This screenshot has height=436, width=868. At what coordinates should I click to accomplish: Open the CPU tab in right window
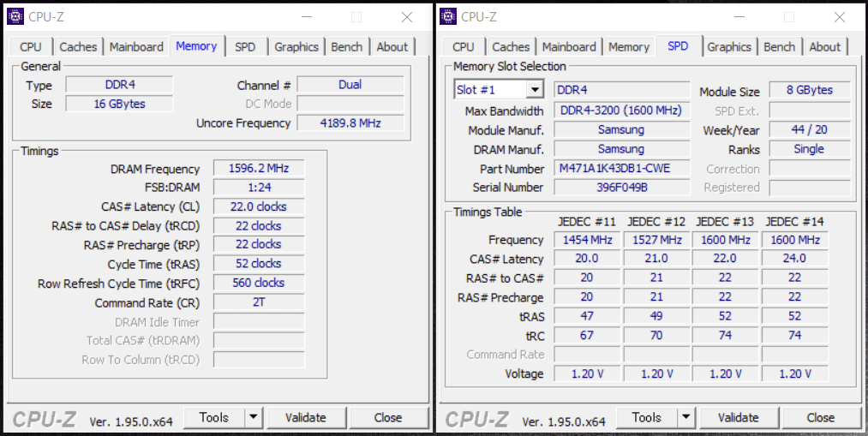[x=464, y=47]
